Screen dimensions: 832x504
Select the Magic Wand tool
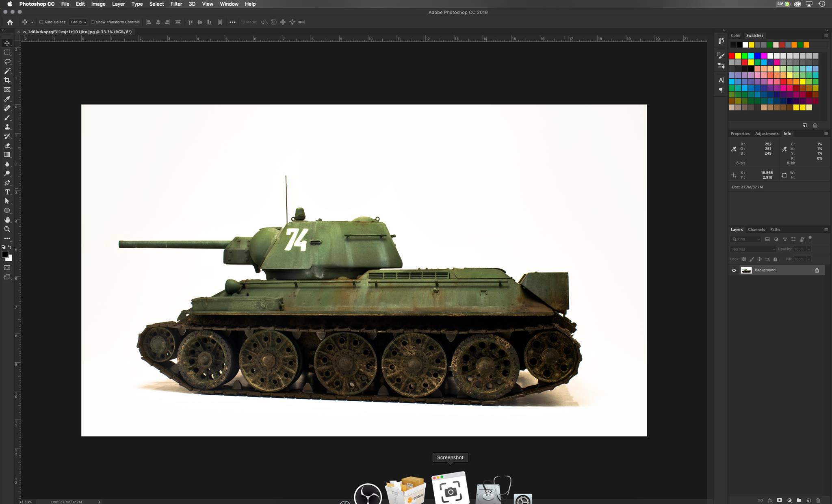pyautogui.click(x=7, y=71)
